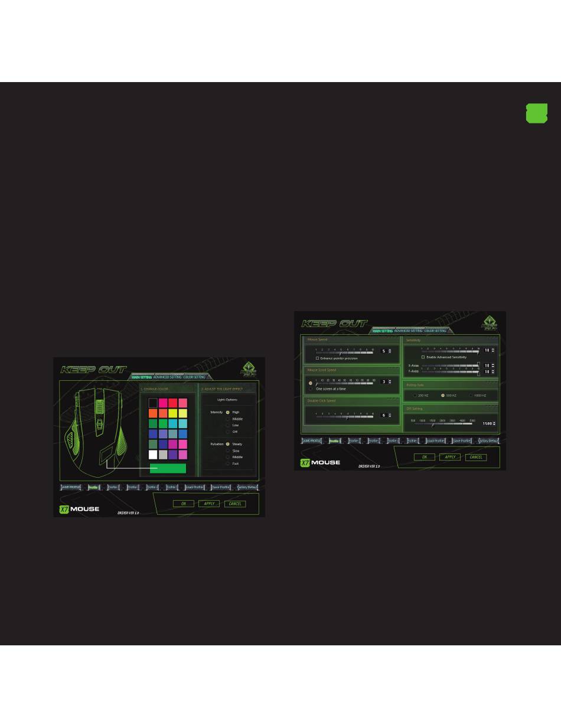This screenshot has width=561, height=728.
Task: Click Save Profile in speed-settings window
Action: point(462,440)
